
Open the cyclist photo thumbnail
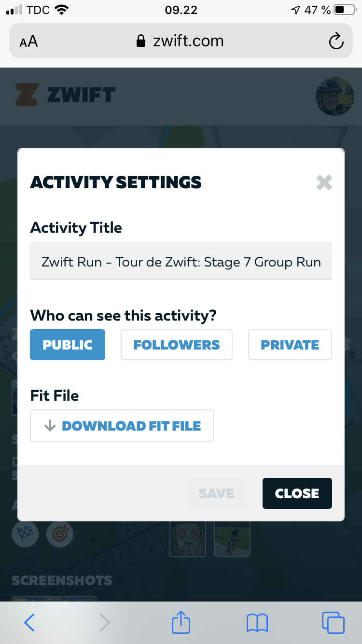click(232, 539)
